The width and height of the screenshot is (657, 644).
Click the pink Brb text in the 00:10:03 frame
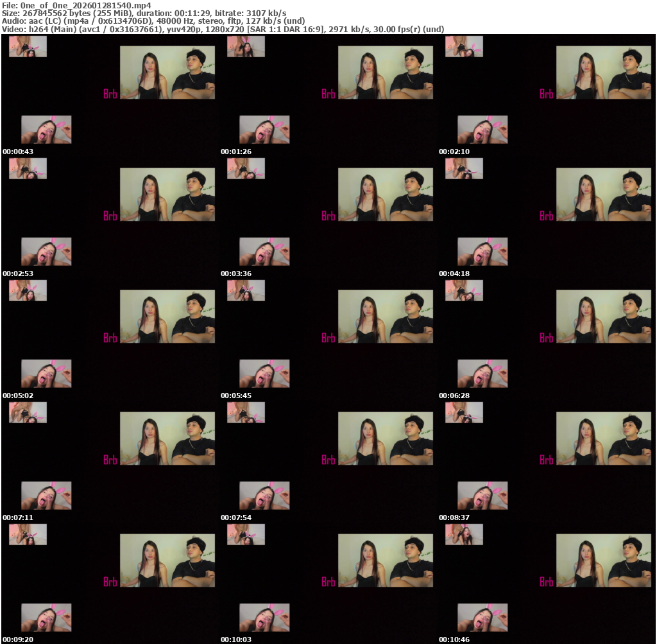coord(328,582)
